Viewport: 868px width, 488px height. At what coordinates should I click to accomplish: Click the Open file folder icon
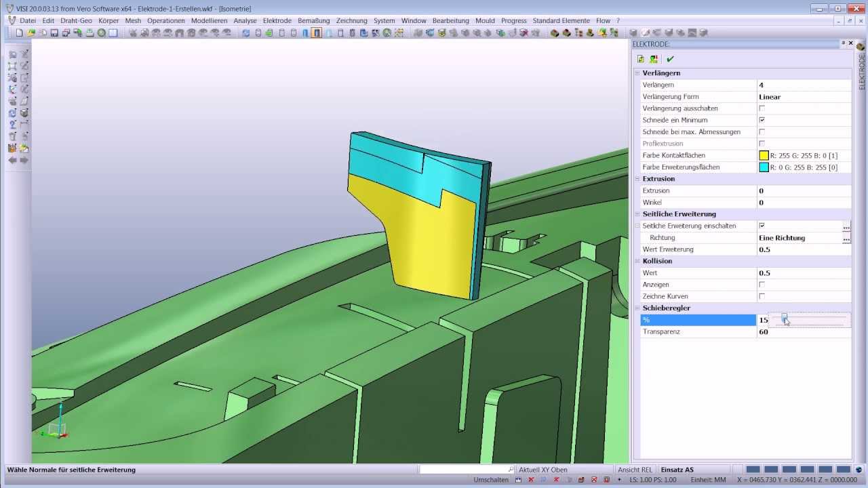point(31,33)
